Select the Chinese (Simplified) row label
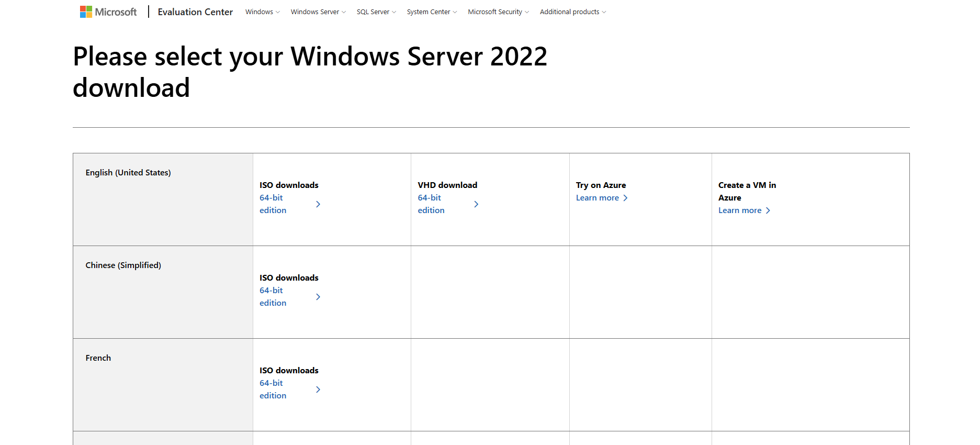This screenshot has width=980, height=445. tap(123, 265)
